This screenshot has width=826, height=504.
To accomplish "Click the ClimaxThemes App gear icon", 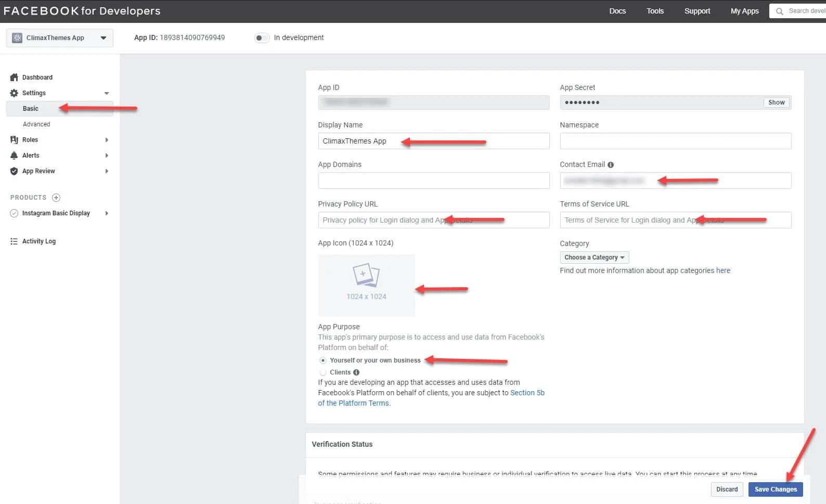I will tap(17, 38).
